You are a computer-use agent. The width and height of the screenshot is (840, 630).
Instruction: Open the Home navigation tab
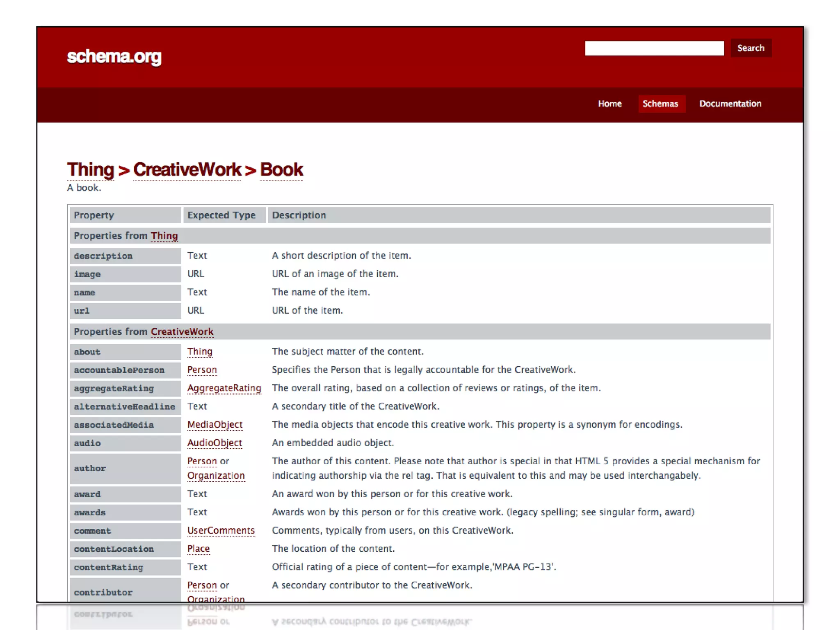(609, 104)
